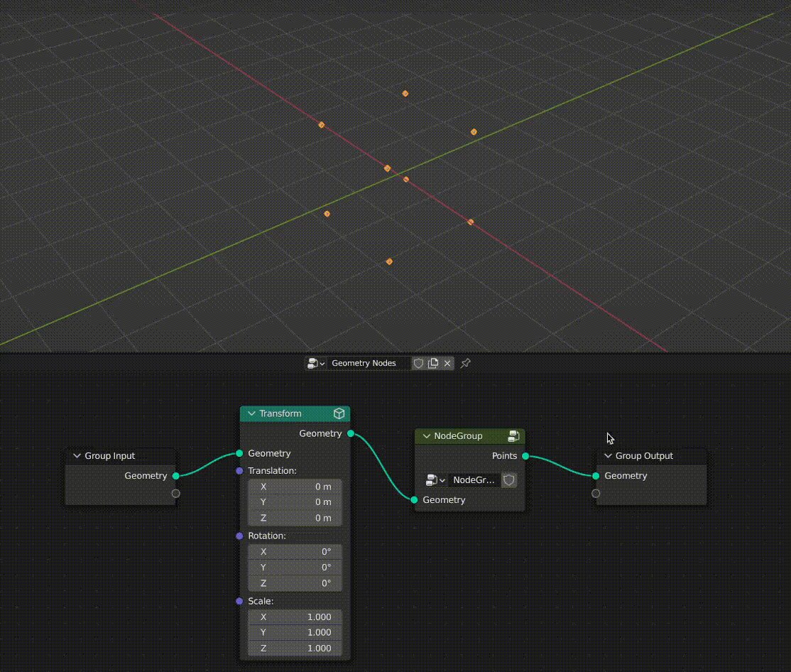
Task: Collapse the Transform node
Action: (251, 413)
